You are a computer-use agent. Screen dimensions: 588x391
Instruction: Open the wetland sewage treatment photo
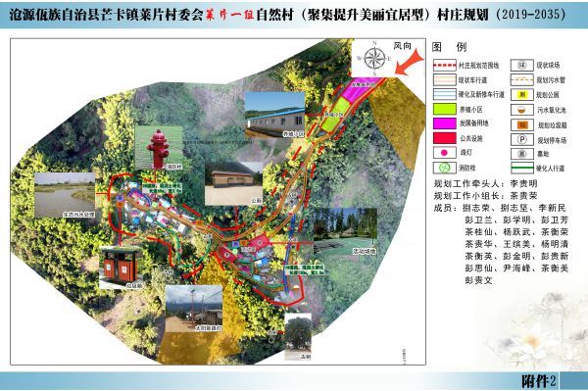pyautogui.click(x=65, y=195)
